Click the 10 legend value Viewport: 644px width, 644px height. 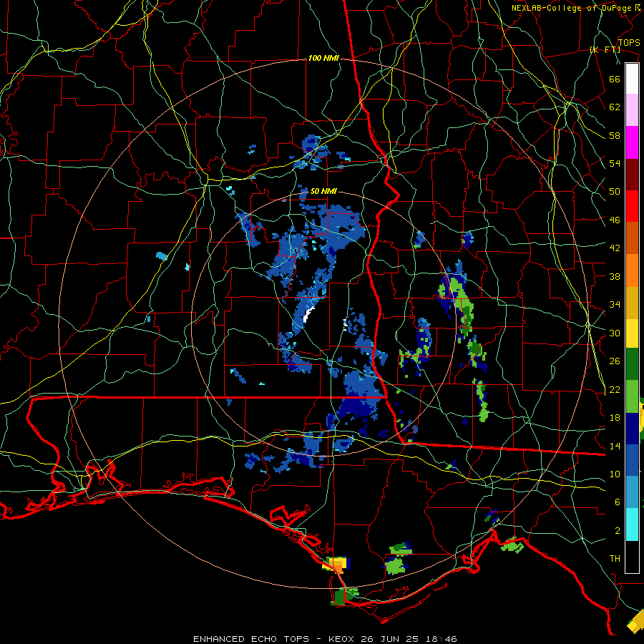click(x=615, y=474)
